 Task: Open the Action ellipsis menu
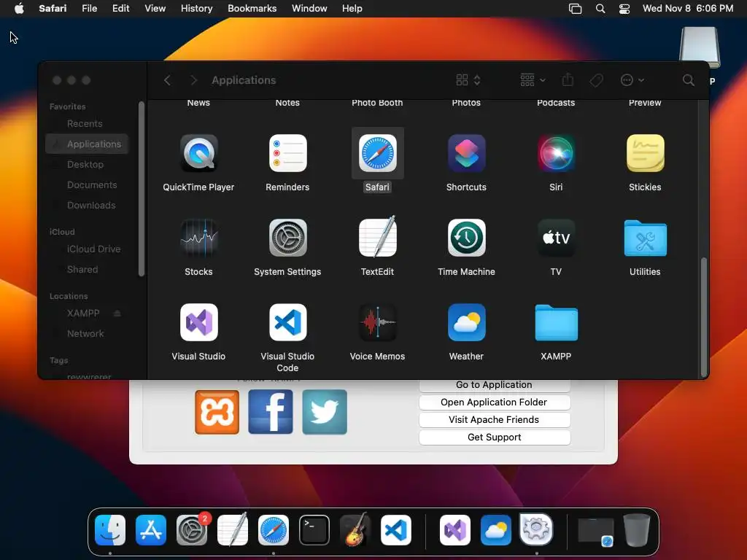(x=632, y=80)
